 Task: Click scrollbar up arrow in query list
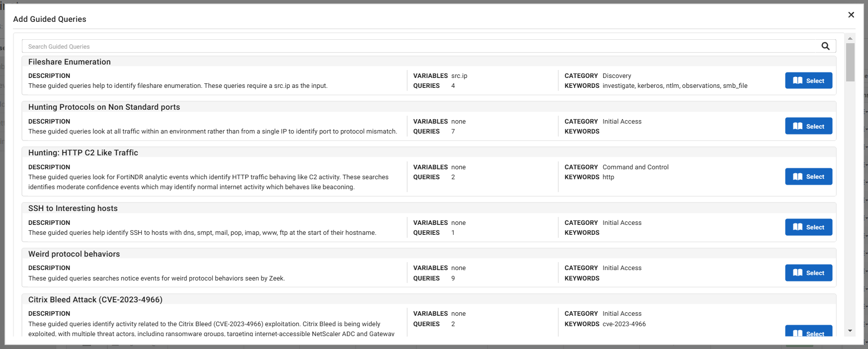click(x=850, y=38)
